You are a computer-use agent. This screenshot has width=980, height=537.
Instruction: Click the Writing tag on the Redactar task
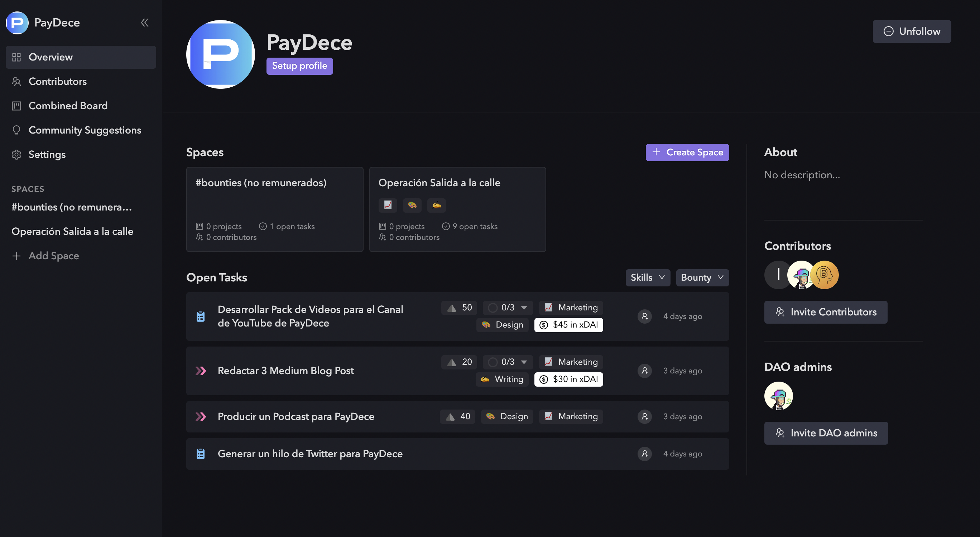502,379
